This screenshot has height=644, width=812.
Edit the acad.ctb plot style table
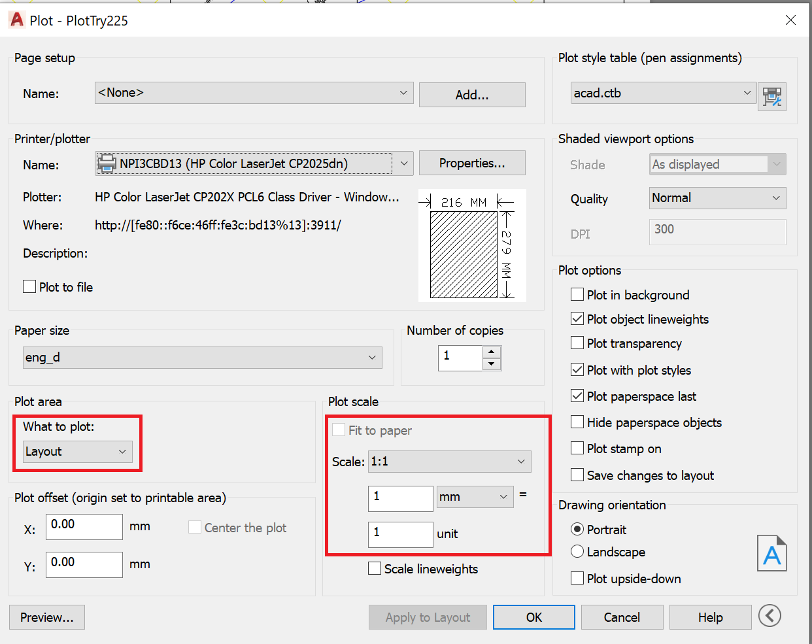(772, 97)
